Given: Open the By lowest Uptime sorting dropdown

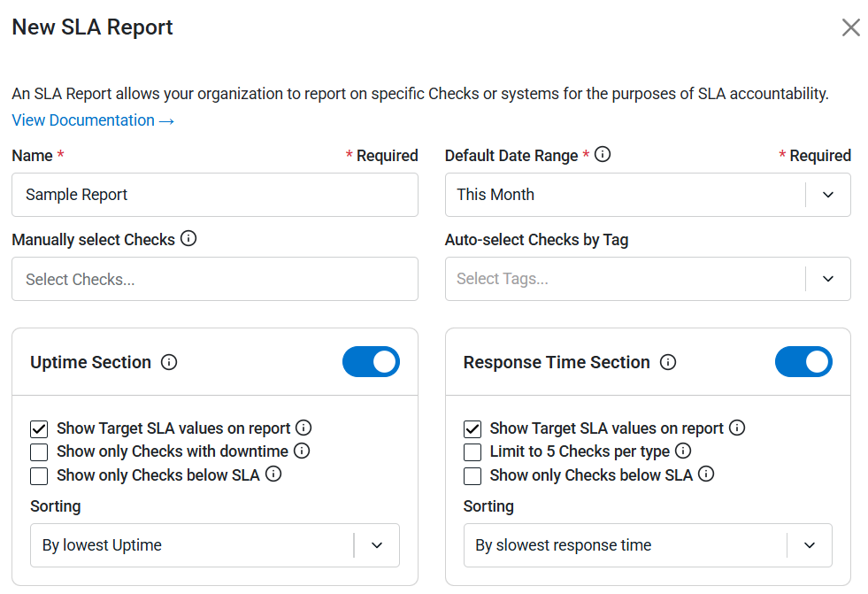Looking at the screenshot, I should pyautogui.click(x=214, y=545).
